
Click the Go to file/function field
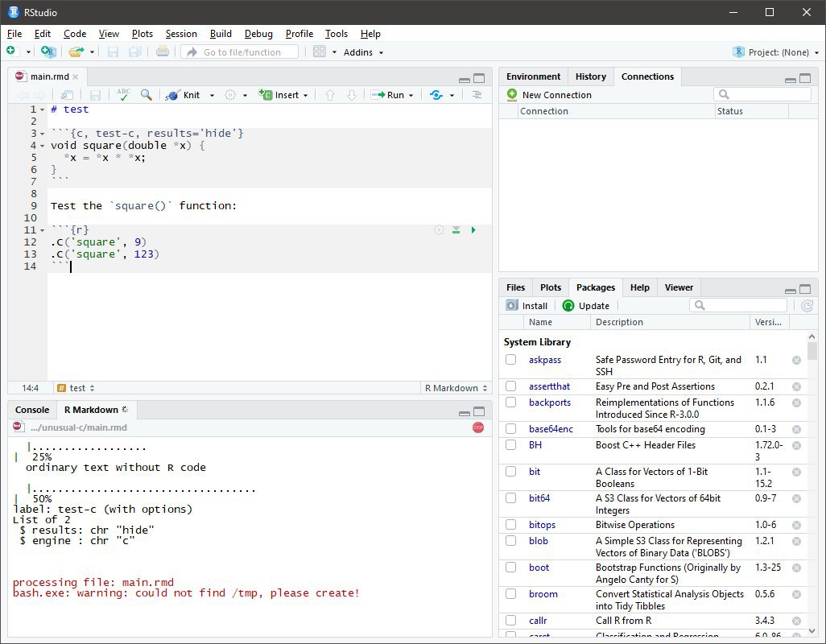240,52
